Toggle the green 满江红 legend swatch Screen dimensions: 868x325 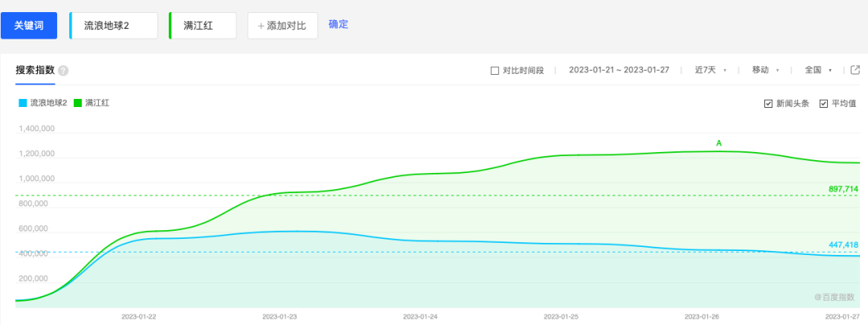pos(78,103)
